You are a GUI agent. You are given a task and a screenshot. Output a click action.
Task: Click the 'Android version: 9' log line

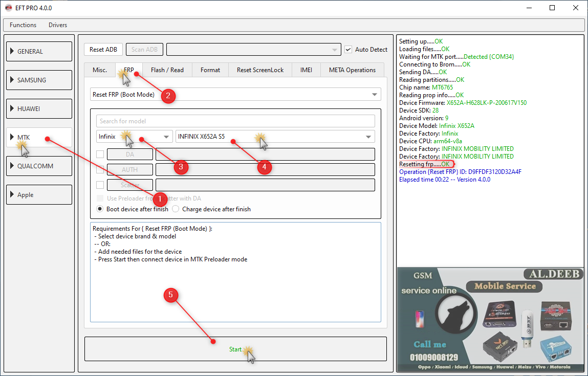(424, 118)
